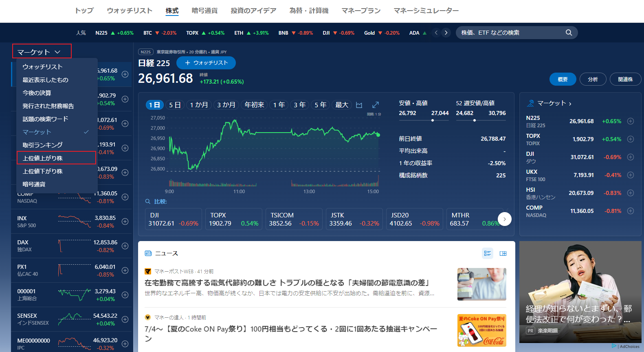Click AdChoices icon

pos(614,346)
